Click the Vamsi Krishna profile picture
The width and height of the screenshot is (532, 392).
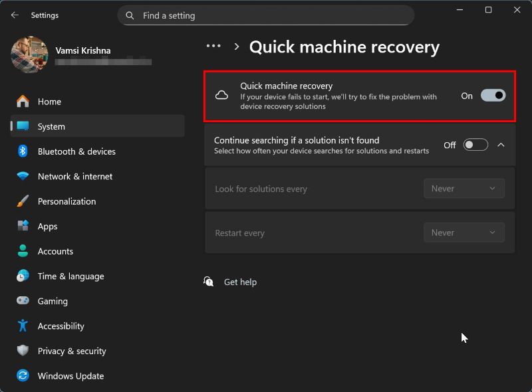(29, 54)
